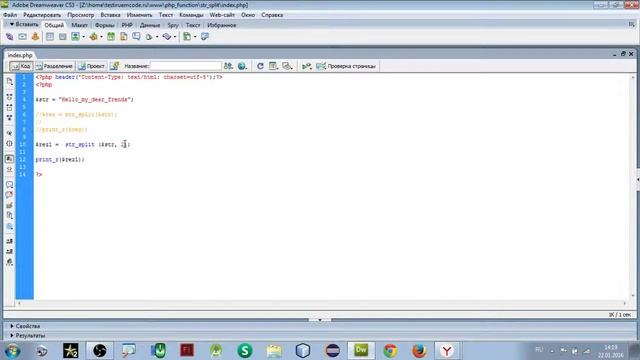640x360 pixels.
Task: Click Remove Comment icon
Action: [x=9, y=195]
